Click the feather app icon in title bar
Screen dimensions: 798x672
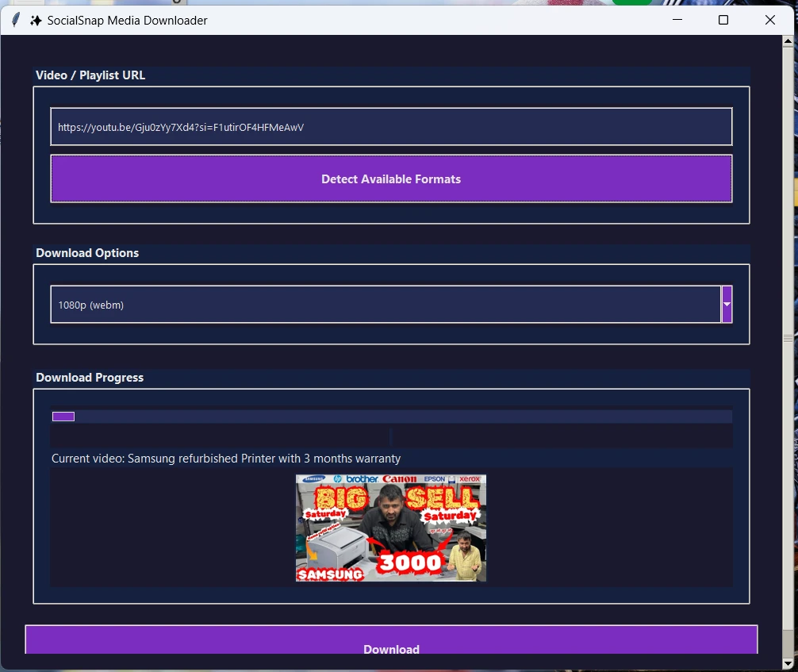click(16, 20)
